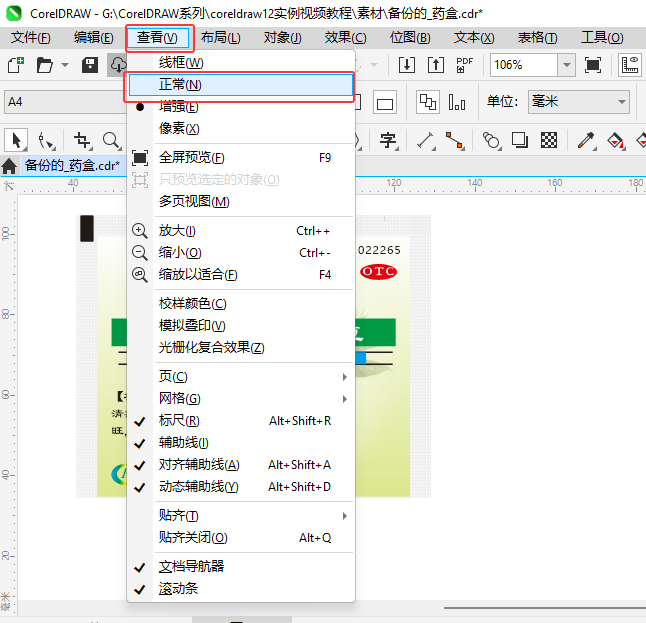646x623 pixels.
Task: Select the Pick arrow tool
Action: 16,141
